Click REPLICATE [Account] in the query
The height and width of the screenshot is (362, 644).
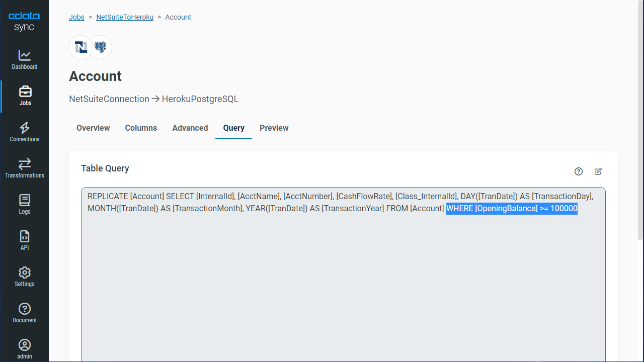126,196
